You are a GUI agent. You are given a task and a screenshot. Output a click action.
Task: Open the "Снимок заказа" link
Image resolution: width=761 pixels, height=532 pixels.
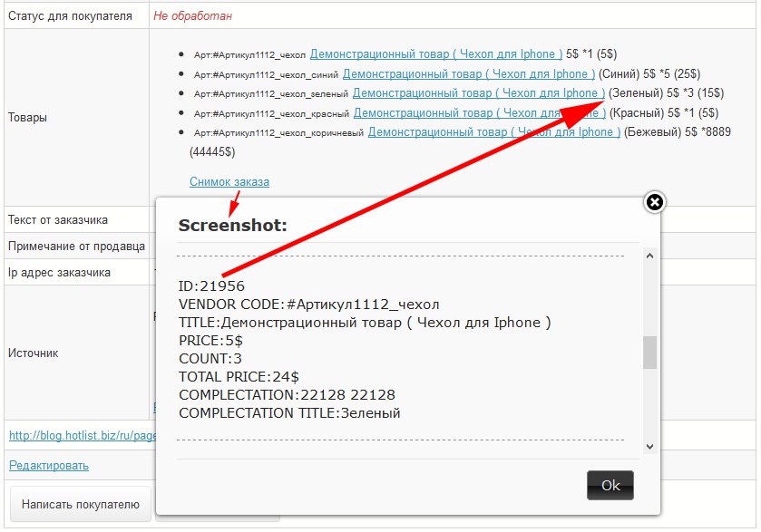pyautogui.click(x=229, y=181)
